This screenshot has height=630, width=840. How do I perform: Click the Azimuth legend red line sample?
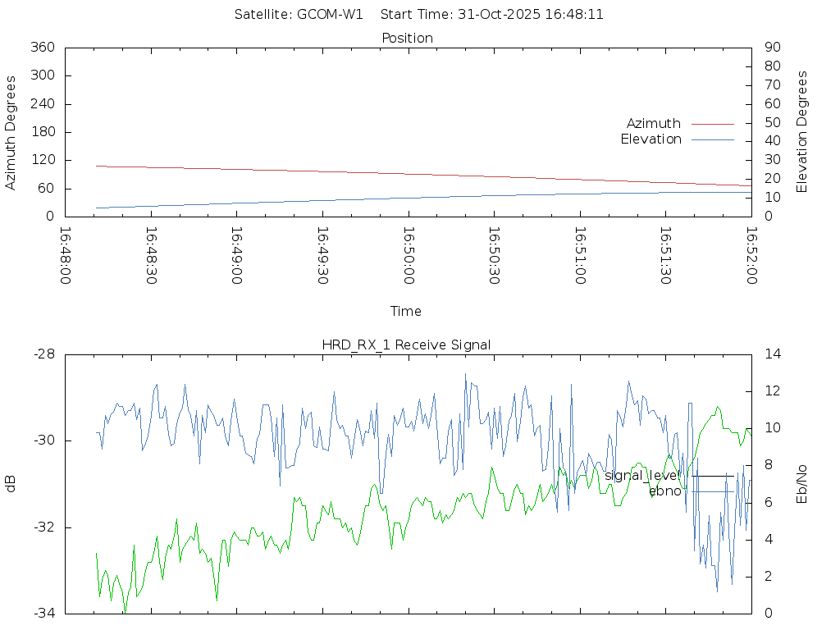712,124
